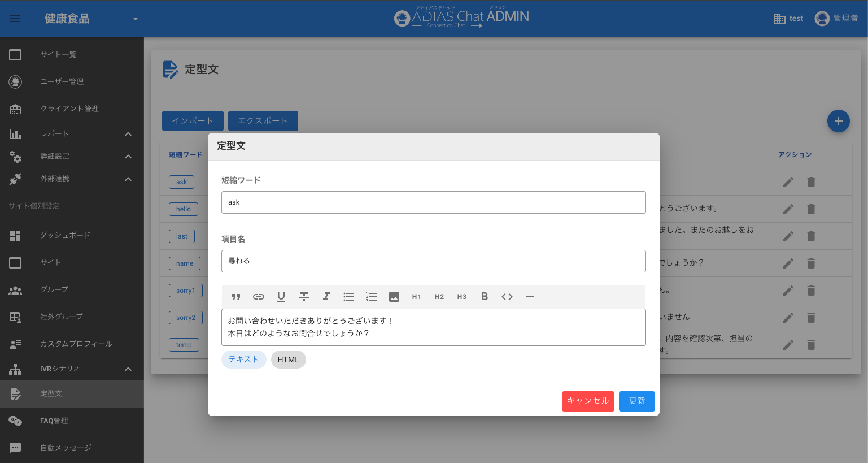Image resolution: width=868 pixels, height=463 pixels.
Task: Insert an image via the image icon
Action: [x=394, y=297]
